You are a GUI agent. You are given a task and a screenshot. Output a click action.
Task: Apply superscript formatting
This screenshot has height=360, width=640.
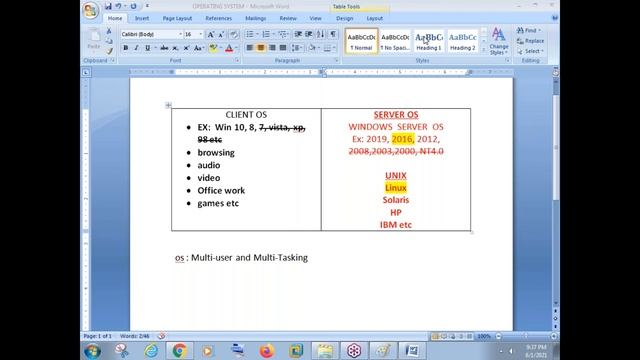186,48
